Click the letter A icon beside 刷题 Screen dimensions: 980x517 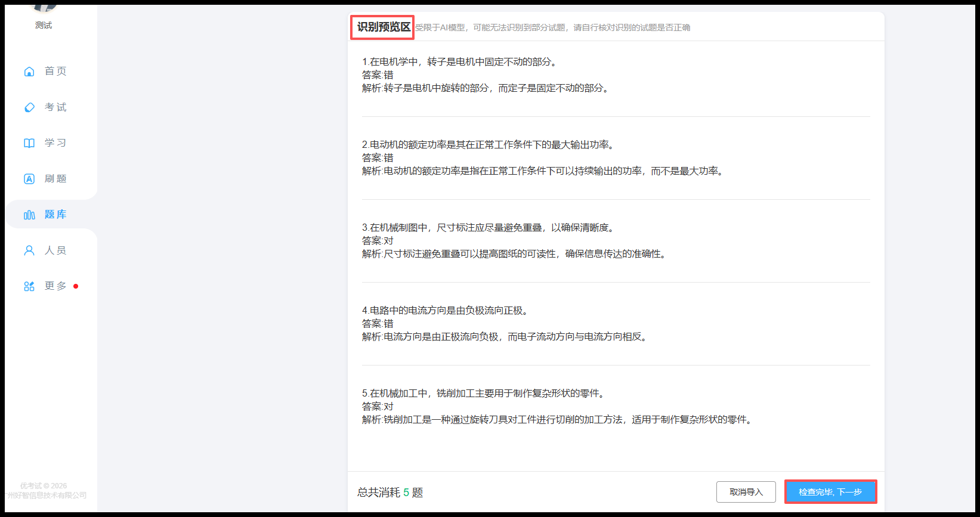click(x=29, y=179)
